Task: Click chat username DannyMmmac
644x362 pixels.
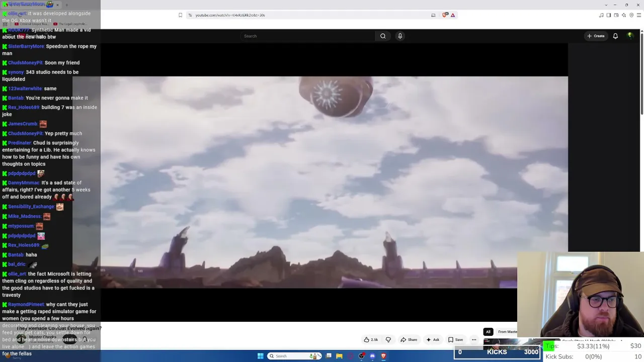Action: [x=24, y=183]
